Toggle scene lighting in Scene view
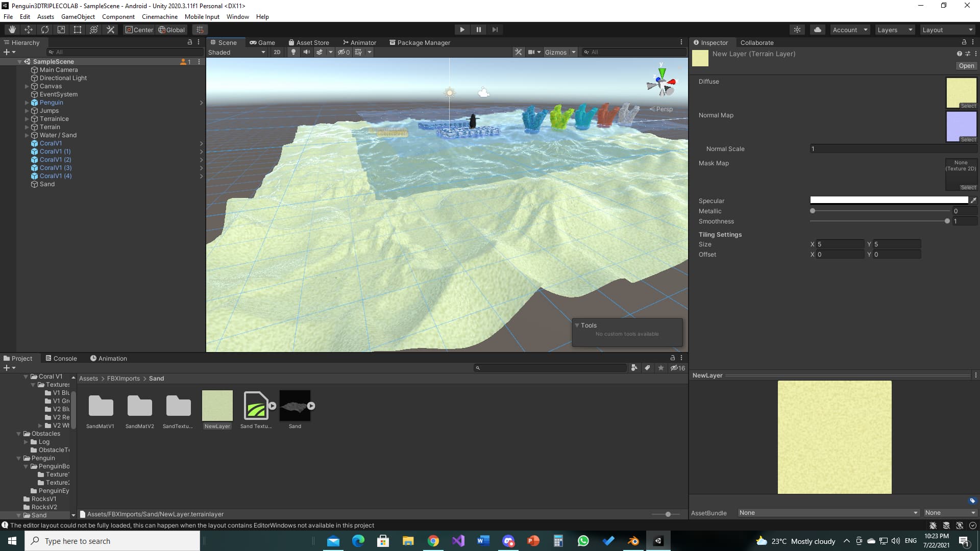This screenshot has height=551, width=980. coord(293,52)
